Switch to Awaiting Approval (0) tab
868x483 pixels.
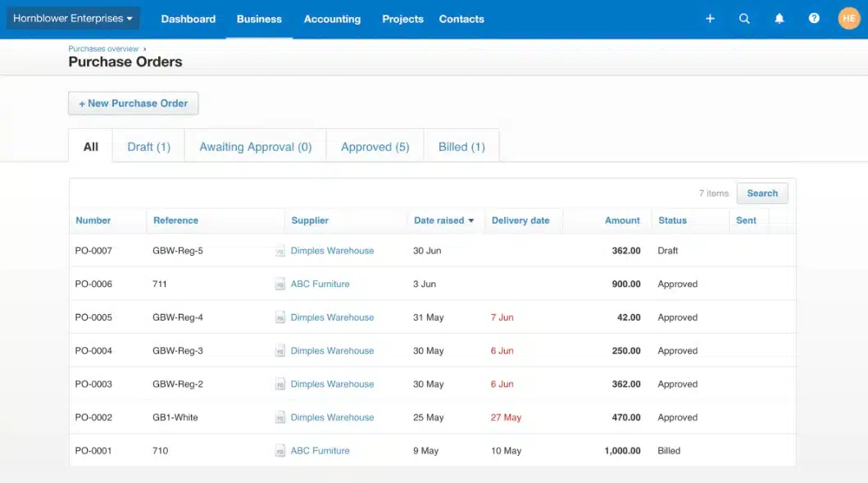tap(255, 146)
